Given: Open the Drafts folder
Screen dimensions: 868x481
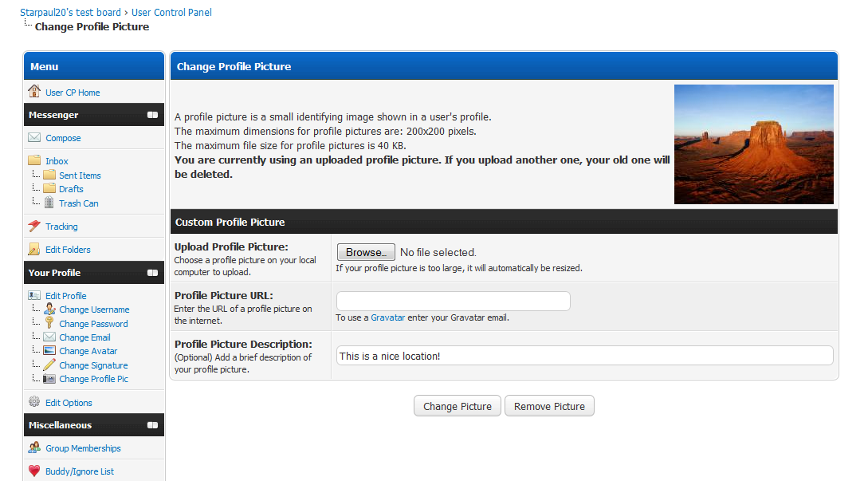Looking at the screenshot, I should click(71, 189).
